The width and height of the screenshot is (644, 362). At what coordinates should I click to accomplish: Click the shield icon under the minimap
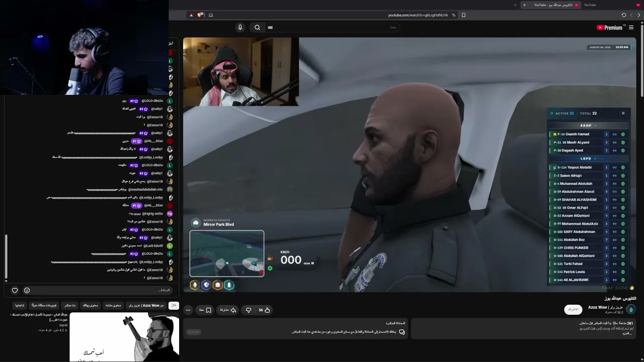click(x=206, y=285)
